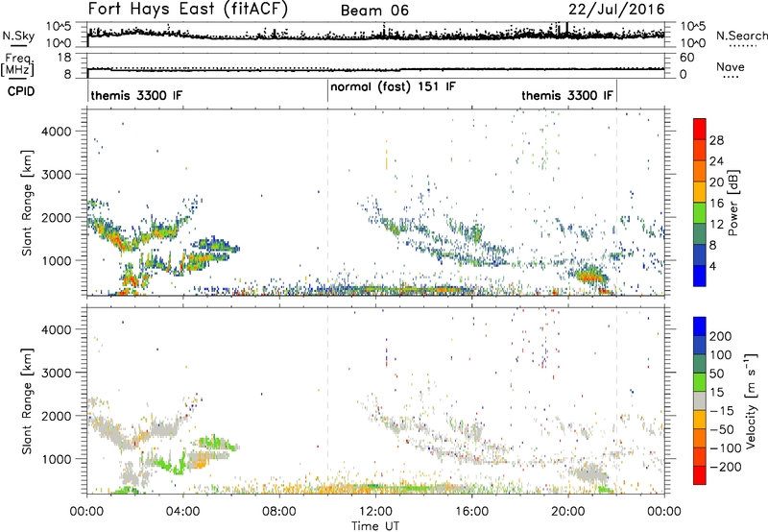This screenshot has width=768, height=532.
Task: Click the 'Time UT' axis title
Action: [375, 526]
